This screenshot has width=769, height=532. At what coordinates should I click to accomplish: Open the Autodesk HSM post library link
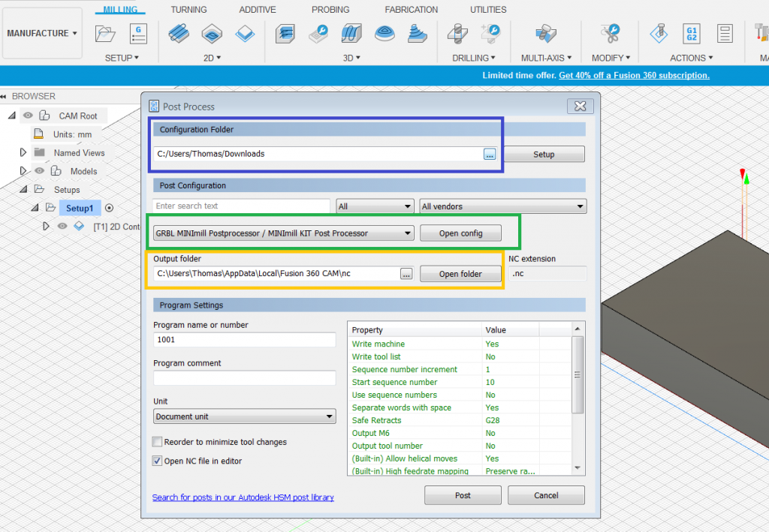pos(243,497)
